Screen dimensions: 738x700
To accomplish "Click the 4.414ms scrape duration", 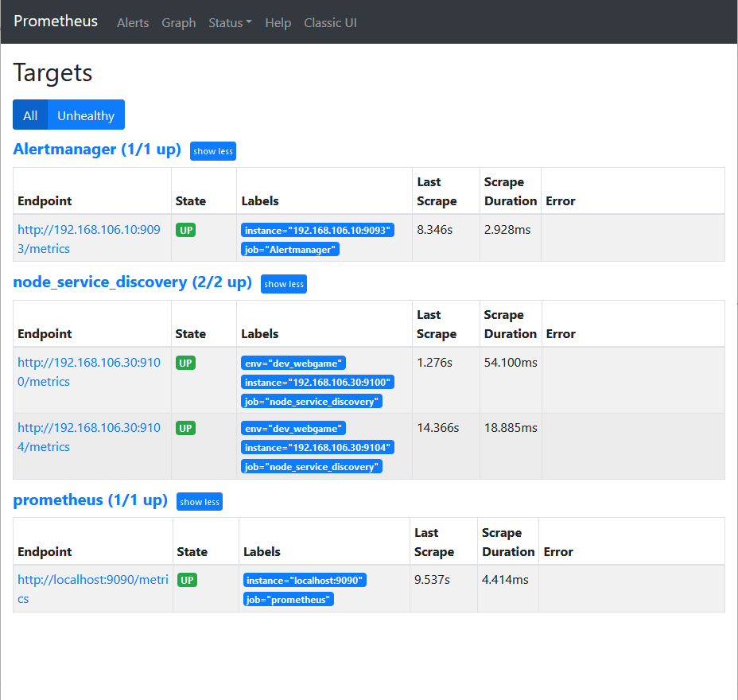I will tap(505, 580).
